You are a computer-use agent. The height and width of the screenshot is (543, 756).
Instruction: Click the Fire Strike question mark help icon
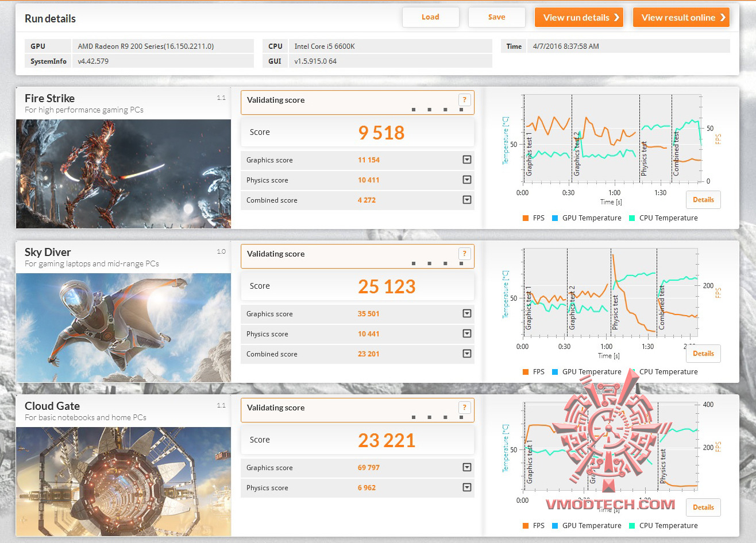click(x=465, y=100)
